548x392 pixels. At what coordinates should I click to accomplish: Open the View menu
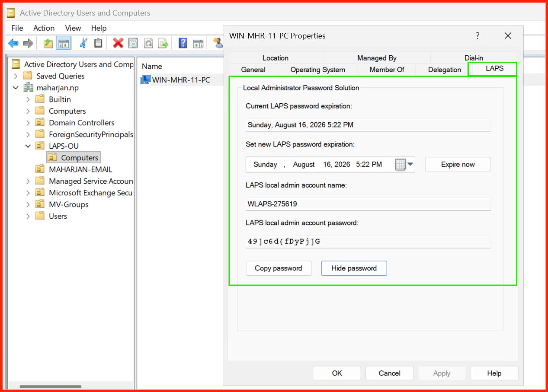[x=73, y=28]
